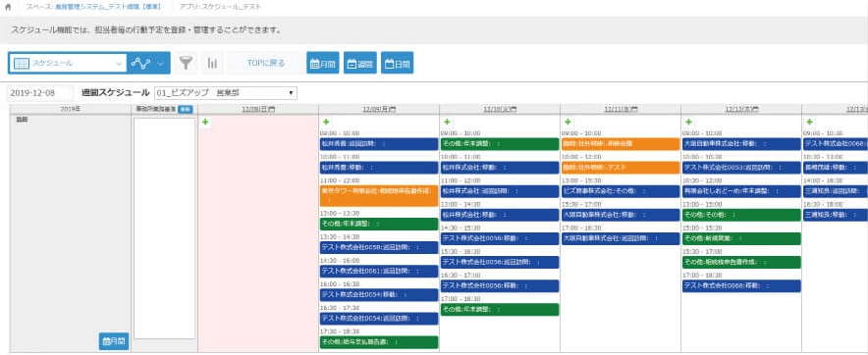Click the 2019-12-08 date input field
This screenshot has width=868, height=355.
coord(40,93)
